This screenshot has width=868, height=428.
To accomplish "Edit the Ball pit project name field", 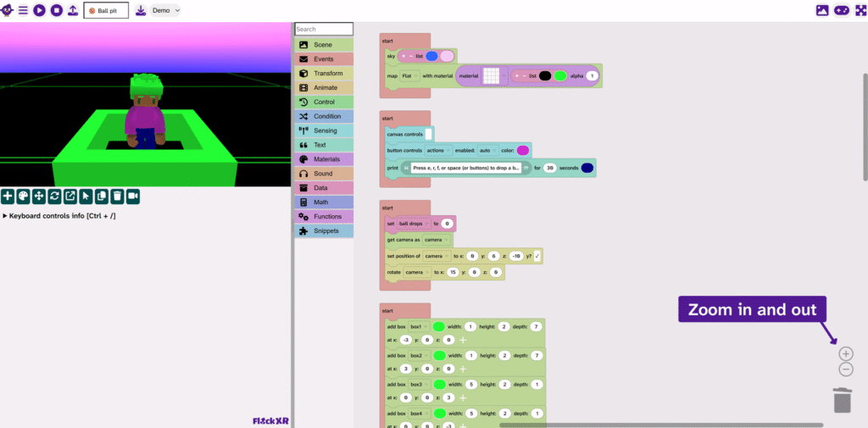I will coord(106,10).
